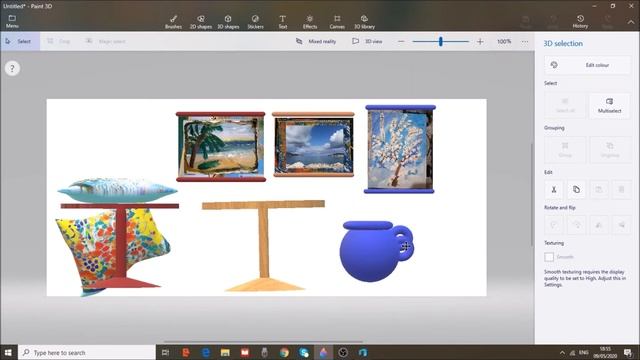The width and height of the screenshot is (640, 360).
Task: Select the wooden T-shaped stand
Action: (264, 245)
